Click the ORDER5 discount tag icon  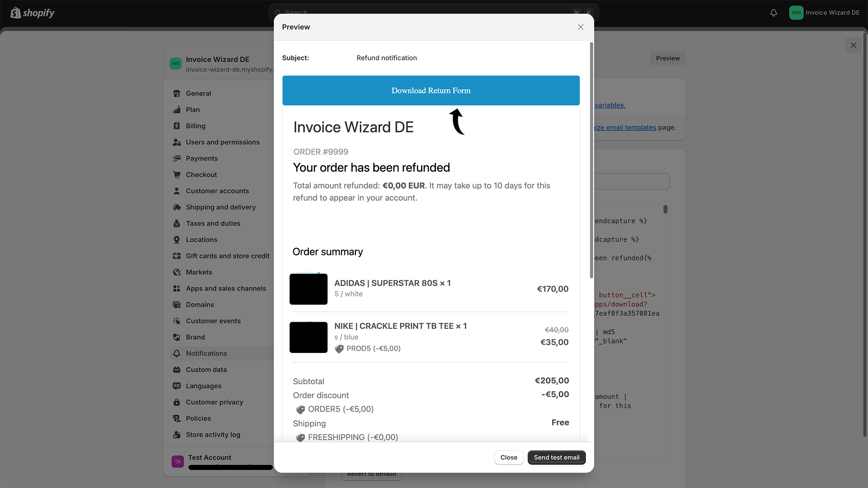[300, 410]
